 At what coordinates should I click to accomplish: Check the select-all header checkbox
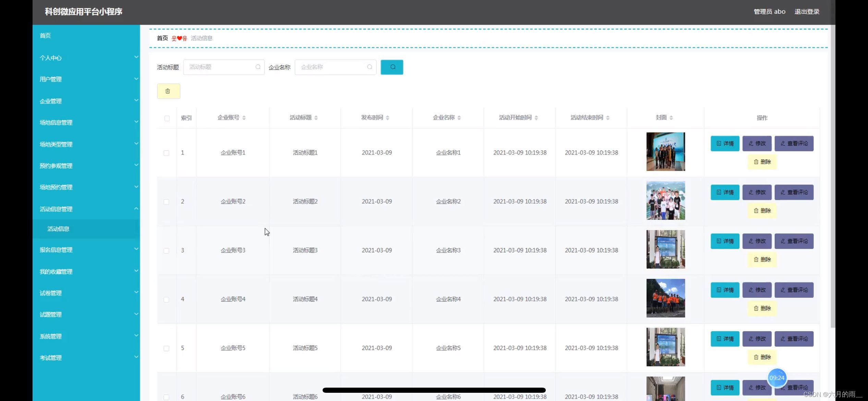pyautogui.click(x=167, y=119)
